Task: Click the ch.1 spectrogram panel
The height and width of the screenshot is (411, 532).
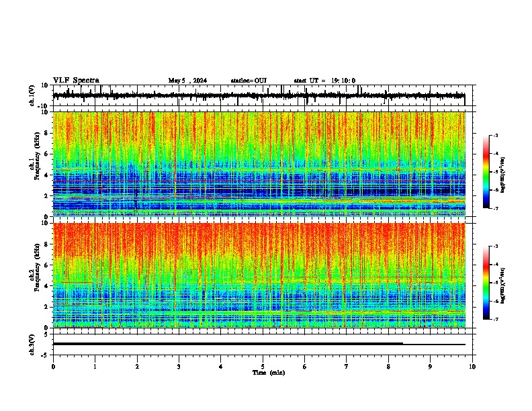Action: [259, 164]
